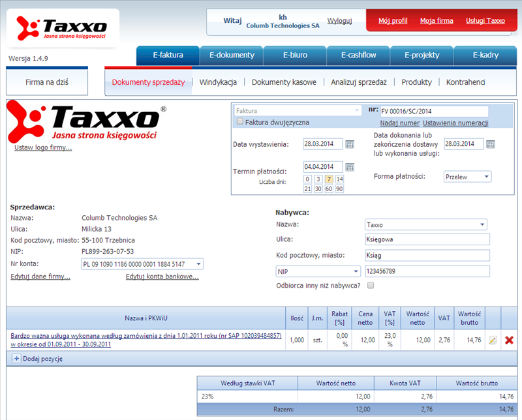Focus the invoice number field FV 00016/SC/2014

435,111
